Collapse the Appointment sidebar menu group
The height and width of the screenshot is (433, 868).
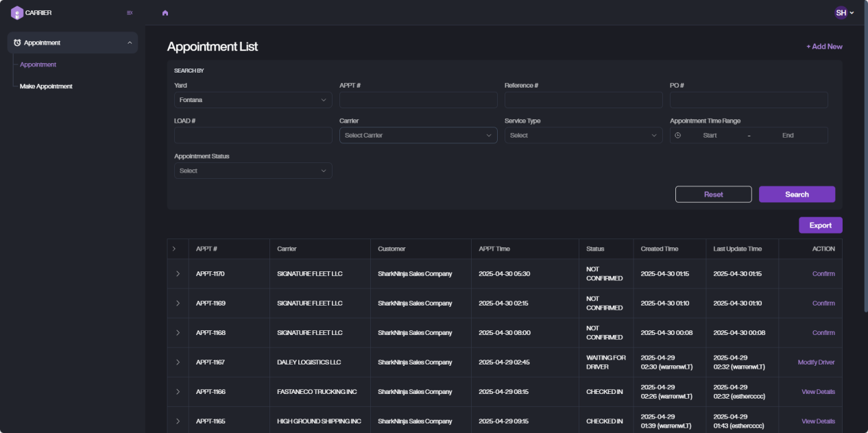coord(130,42)
